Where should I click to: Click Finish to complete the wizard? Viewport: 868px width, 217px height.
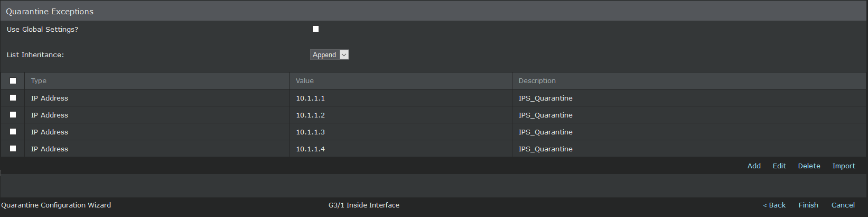click(x=808, y=205)
